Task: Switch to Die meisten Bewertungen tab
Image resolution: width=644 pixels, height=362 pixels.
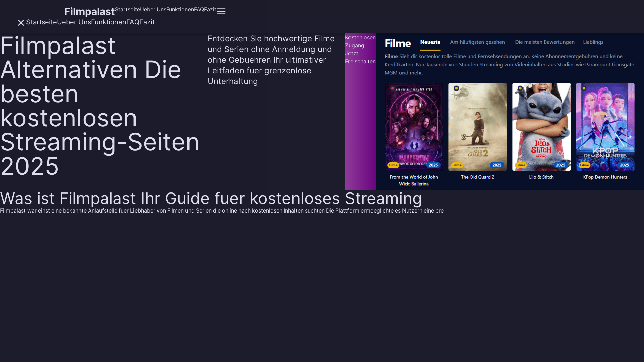Action: click(544, 42)
